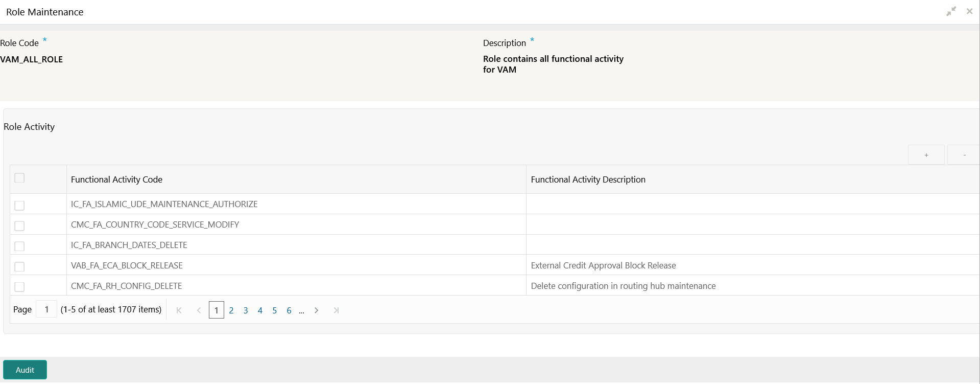Viewport: 980px width, 384px height.
Task: Click the Role Activity section heading
Action: coord(29,127)
